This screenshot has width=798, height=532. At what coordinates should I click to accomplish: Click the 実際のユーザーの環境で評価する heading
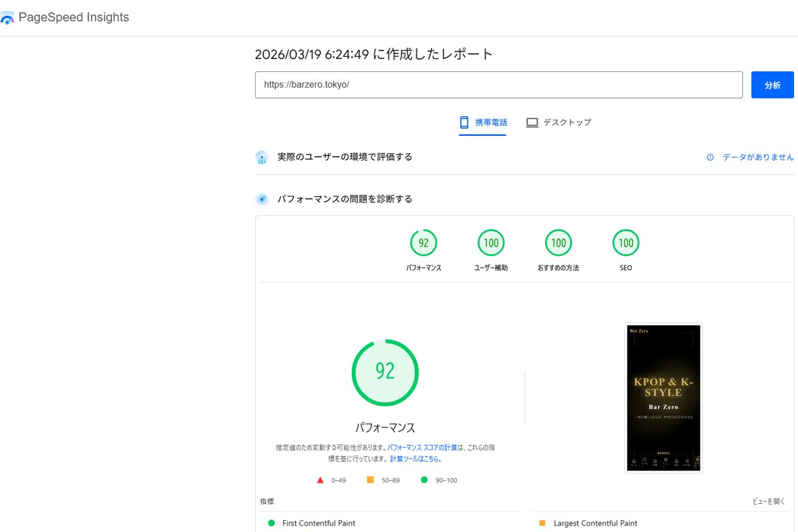(345, 158)
